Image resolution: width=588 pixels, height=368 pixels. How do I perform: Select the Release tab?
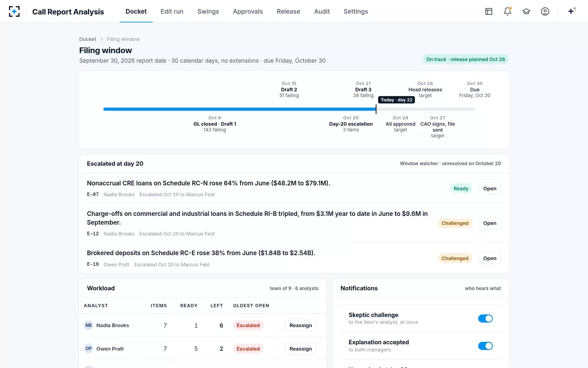tap(288, 11)
